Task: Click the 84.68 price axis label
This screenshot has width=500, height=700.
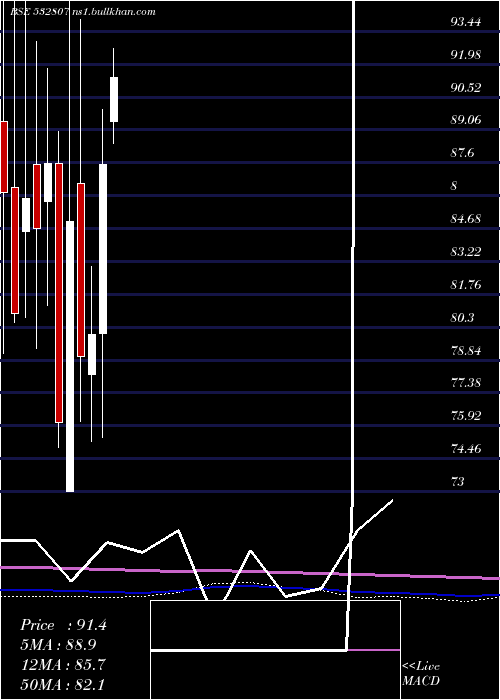Action: tap(466, 219)
